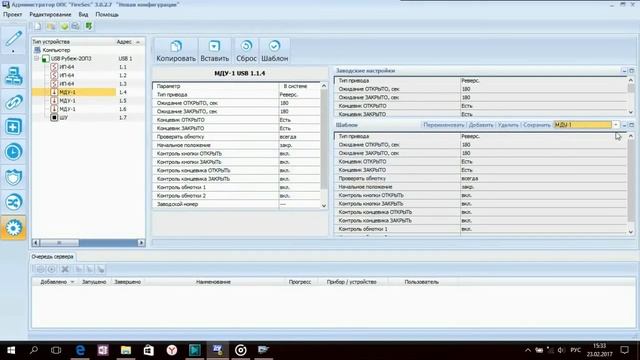Image resolution: width=640 pixels, height=360 pixels.
Task: Open the gear settings section in sidebar
Action: [13, 228]
